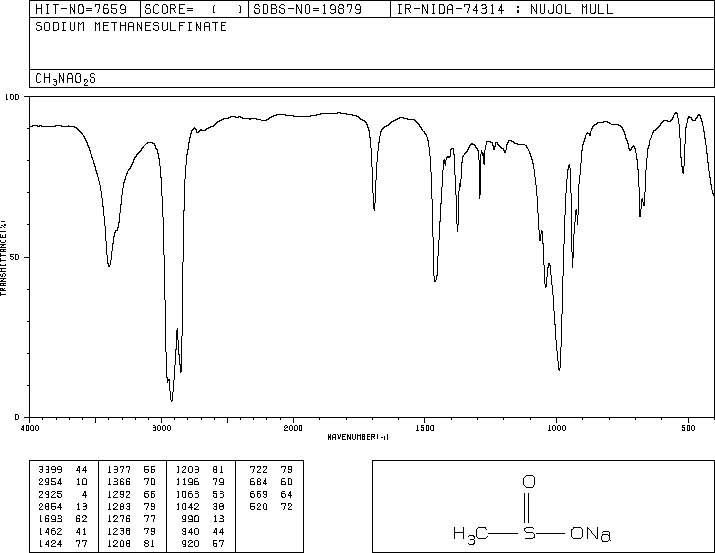Select the 1063 peak entry in table
This screenshot has width=715, height=553.
(200, 494)
